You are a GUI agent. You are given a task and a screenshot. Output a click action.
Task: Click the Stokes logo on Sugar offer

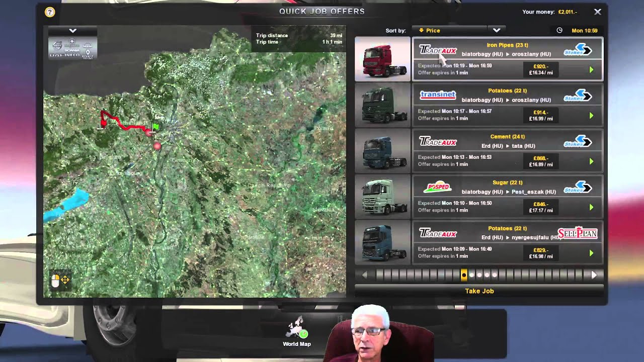(x=578, y=187)
